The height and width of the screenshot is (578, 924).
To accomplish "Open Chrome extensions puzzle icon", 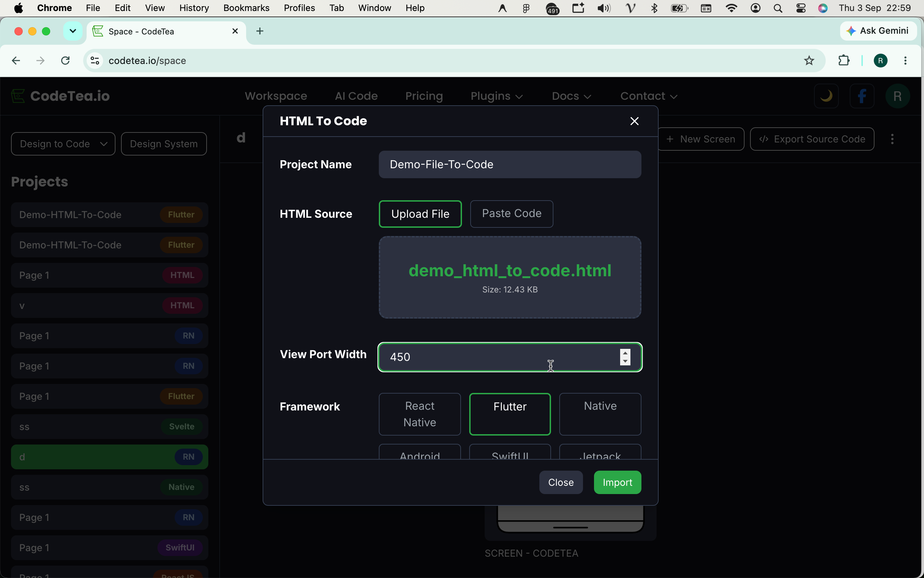I will 844,61.
